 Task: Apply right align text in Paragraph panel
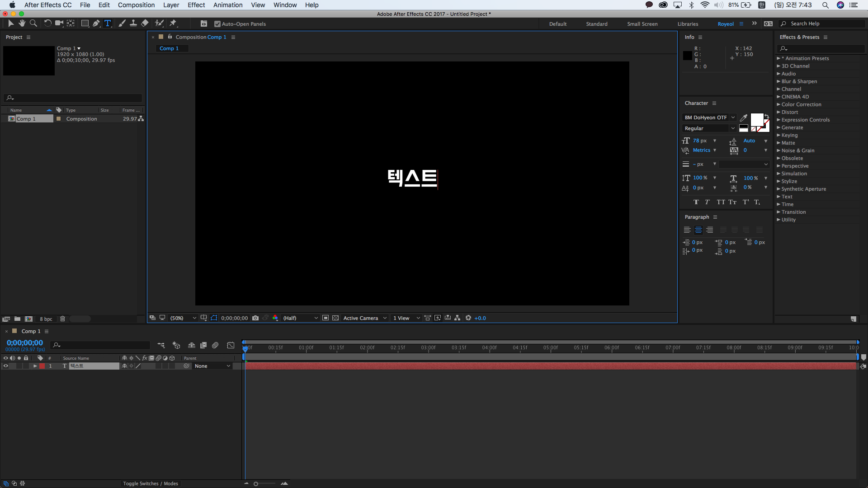pos(709,230)
